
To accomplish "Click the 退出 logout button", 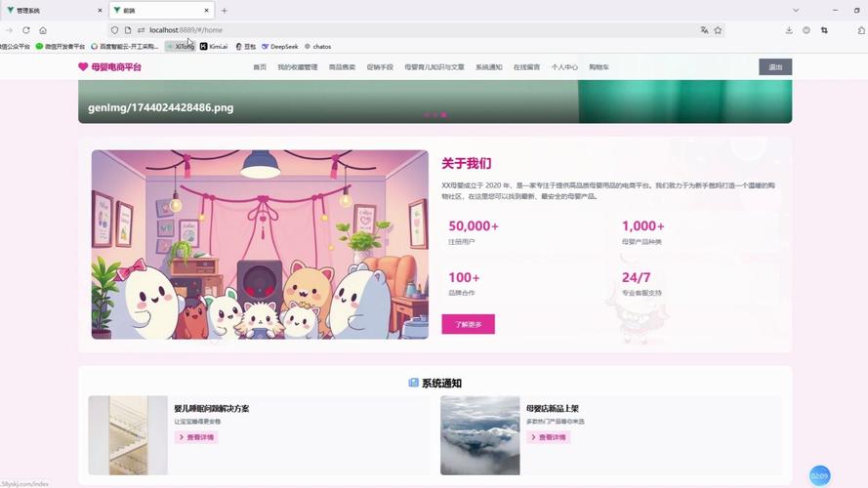I will [x=775, y=67].
